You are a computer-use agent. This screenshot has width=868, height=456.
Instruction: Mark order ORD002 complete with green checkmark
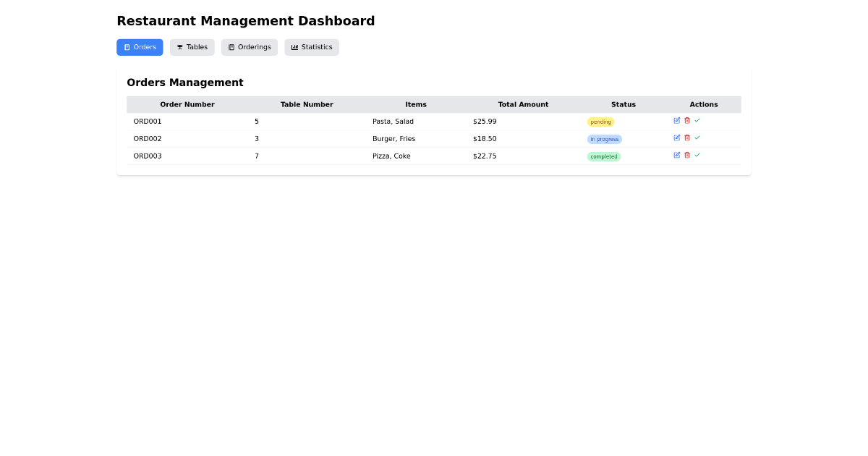(697, 138)
